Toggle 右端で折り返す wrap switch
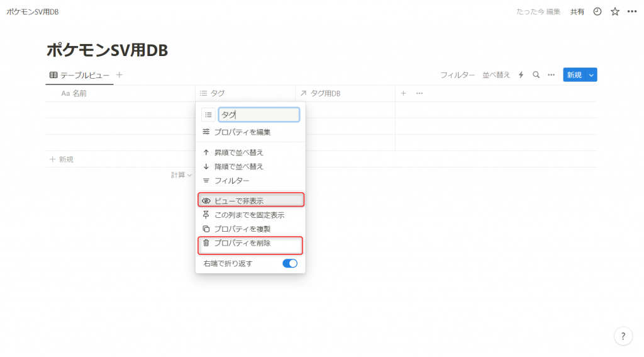644x357 pixels. pyautogui.click(x=289, y=263)
